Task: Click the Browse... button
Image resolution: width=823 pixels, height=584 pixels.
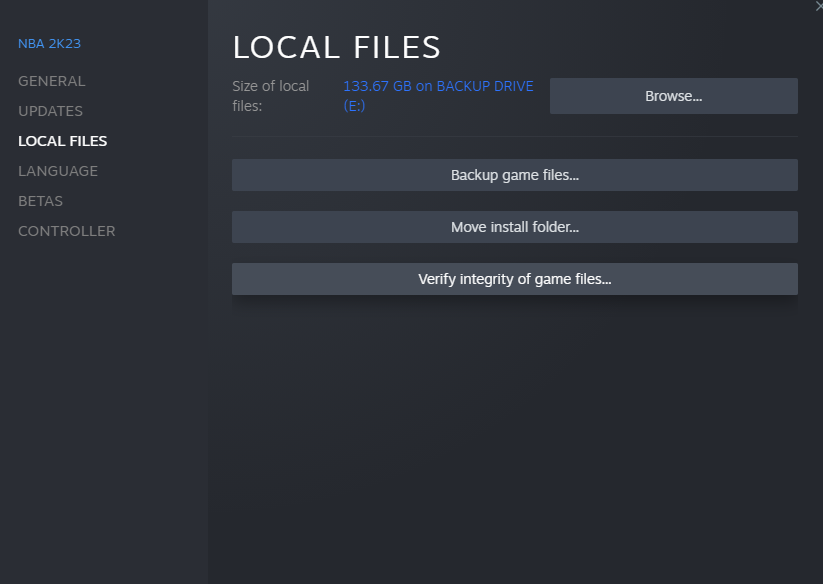Action: click(x=673, y=96)
